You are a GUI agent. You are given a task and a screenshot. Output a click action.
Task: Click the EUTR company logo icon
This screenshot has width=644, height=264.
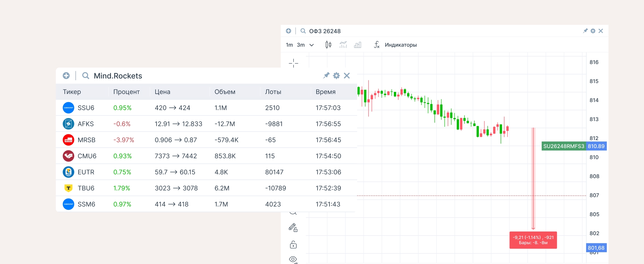tap(68, 172)
